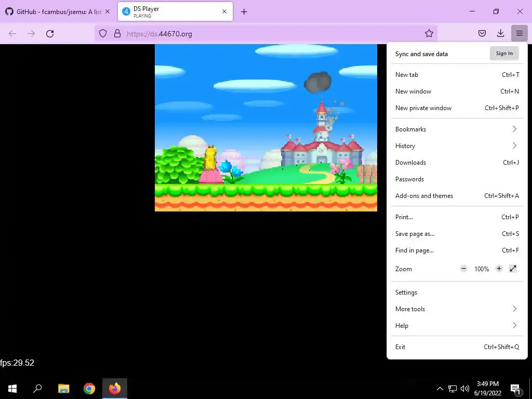Click the tracking protection shield icon
Viewport: 532px width, 399px height.
click(x=103, y=33)
